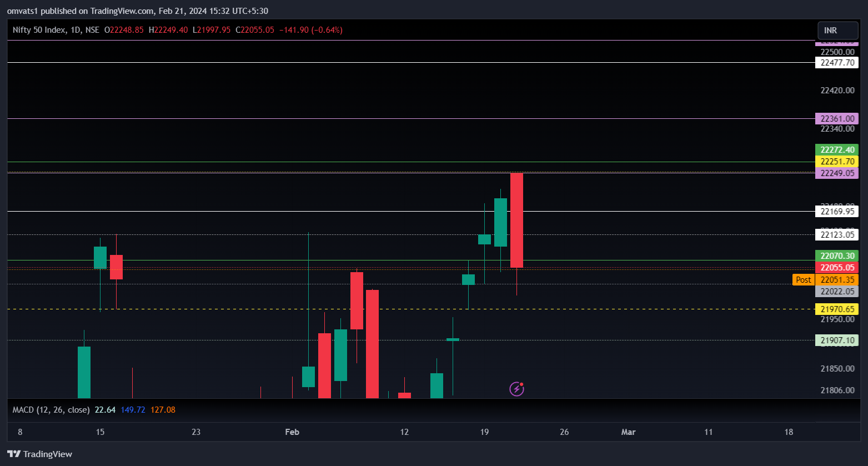Click the high value H22249.40
This screenshot has width=868, height=466.
click(168, 30)
